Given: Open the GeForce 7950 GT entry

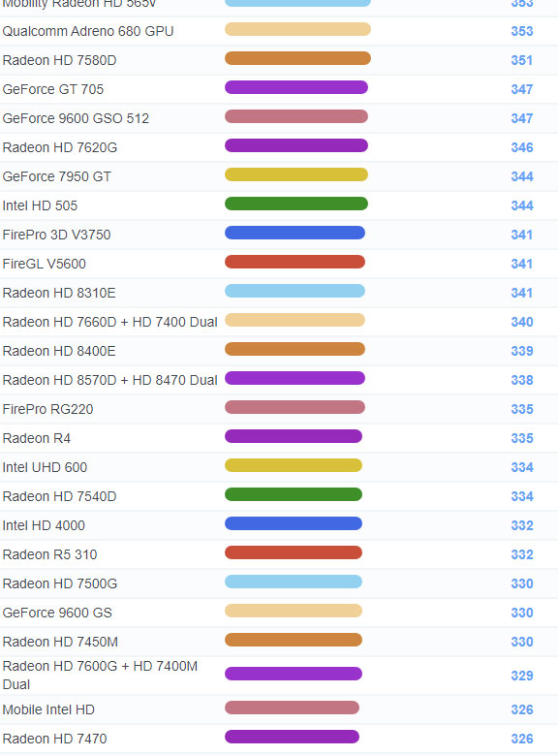Looking at the screenshot, I should 56,176.
